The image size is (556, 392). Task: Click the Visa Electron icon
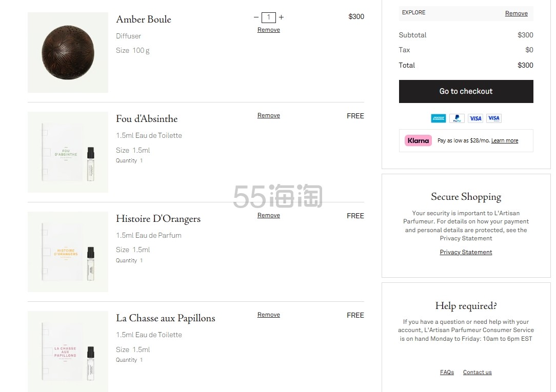pos(494,118)
